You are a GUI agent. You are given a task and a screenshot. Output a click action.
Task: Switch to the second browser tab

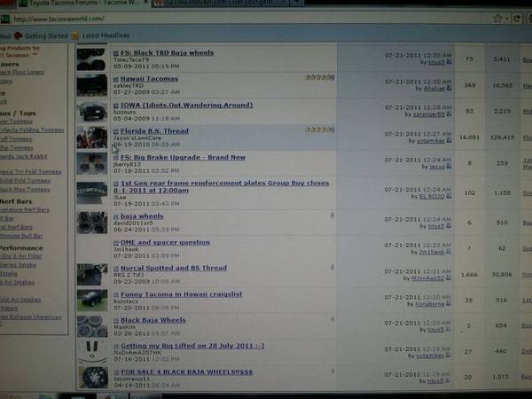pos(221,4)
